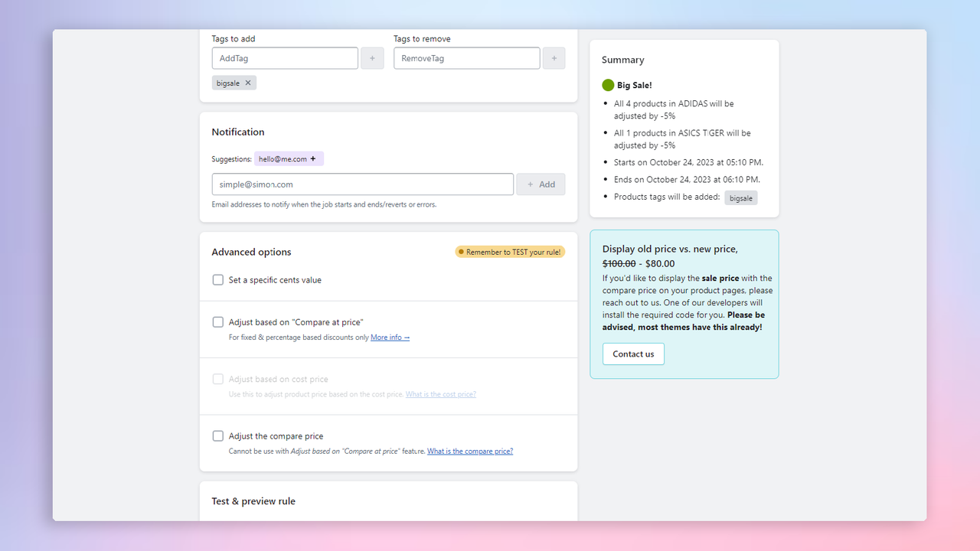Enable the Set a specific cents value option
Viewport: 980px width, 551px height.
[x=217, y=279]
